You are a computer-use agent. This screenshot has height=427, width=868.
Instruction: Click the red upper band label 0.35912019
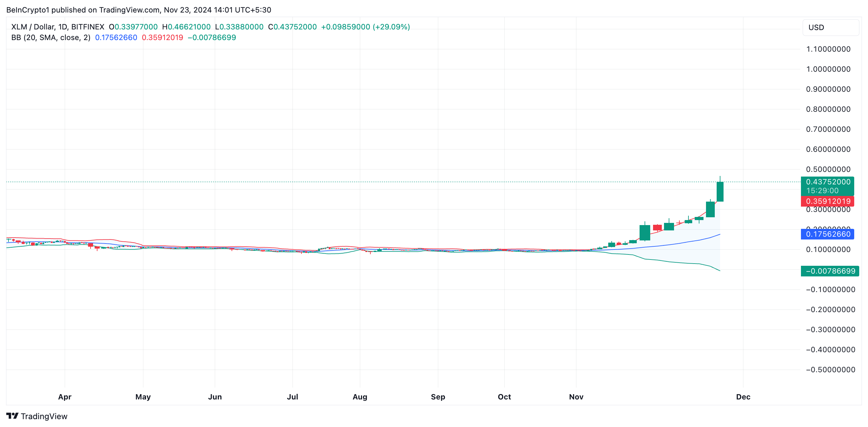point(828,201)
